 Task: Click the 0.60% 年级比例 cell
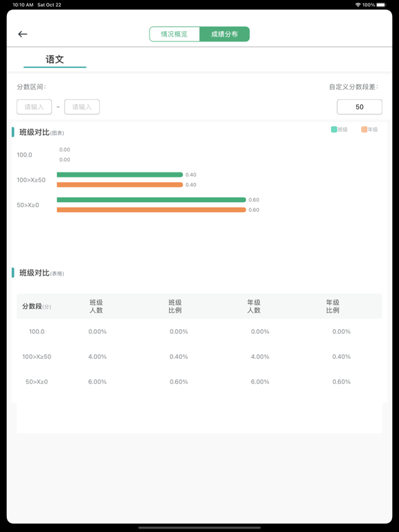click(342, 382)
